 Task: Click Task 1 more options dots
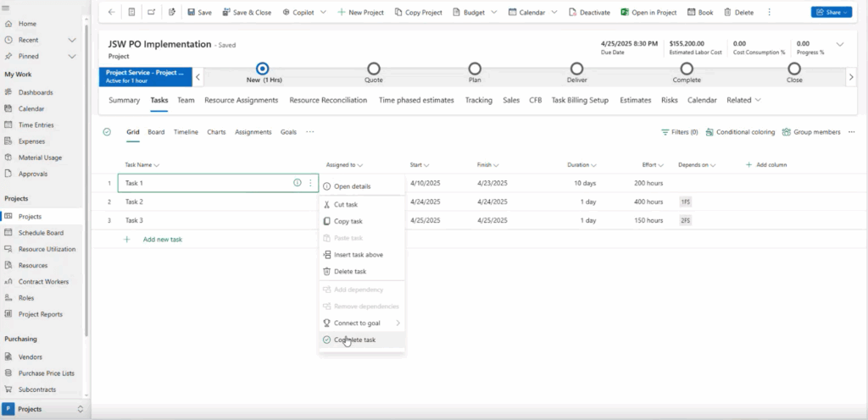click(310, 183)
